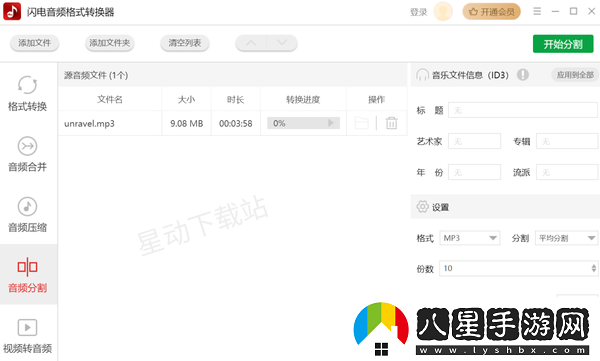Viewport: 600px width, 361px height.
Task: Click the app logo icon in title bar
Action: coord(12,11)
